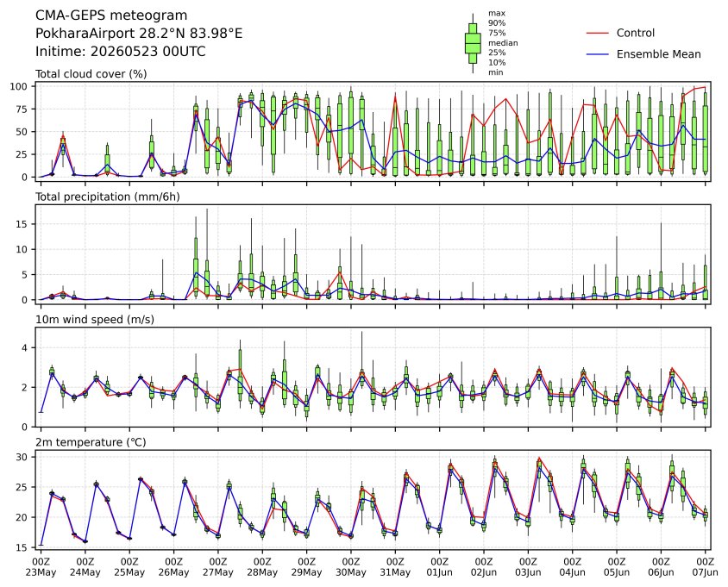Screen dimensions: 728x587
Task: Click the 'CMA-GEPS meteogram' title
Action: (x=111, y=16)
